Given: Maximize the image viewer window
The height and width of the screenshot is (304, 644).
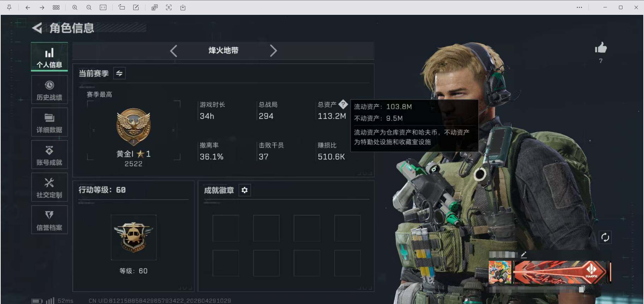Looking at the screenshot, I should coord(621,7).
